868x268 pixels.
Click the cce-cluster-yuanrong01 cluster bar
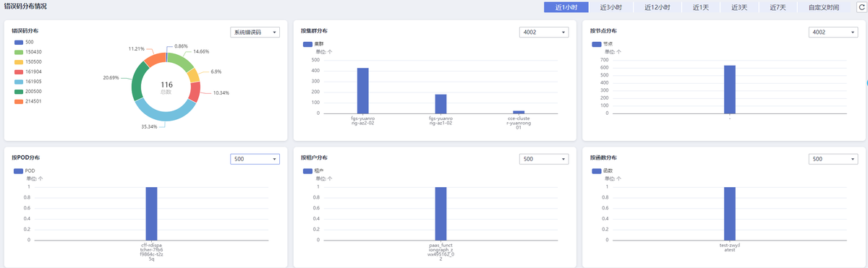coord(519,112)
